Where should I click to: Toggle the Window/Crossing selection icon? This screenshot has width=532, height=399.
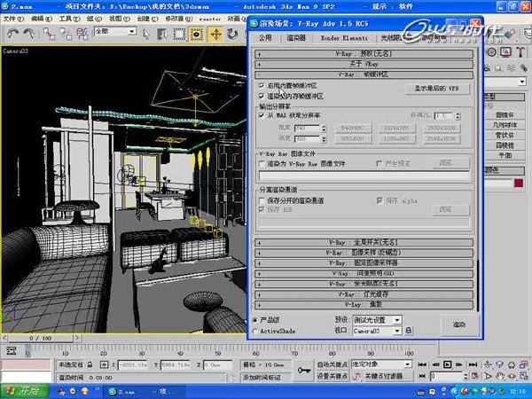pos(197,35)
